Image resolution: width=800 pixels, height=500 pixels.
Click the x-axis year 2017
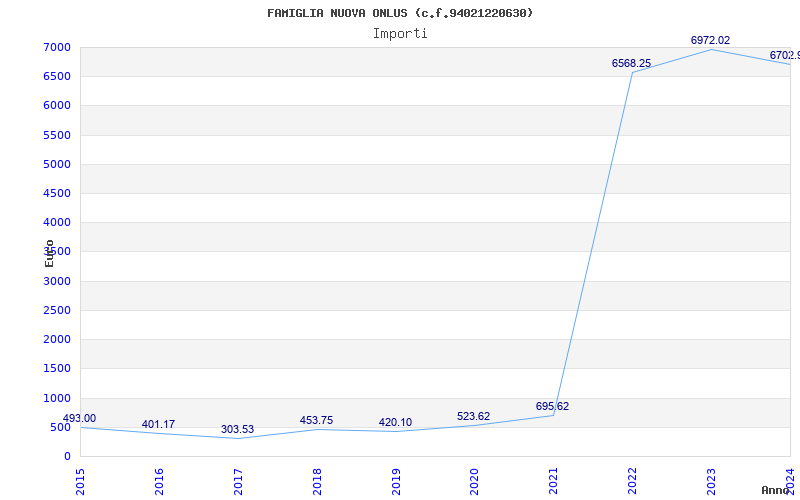238,481
